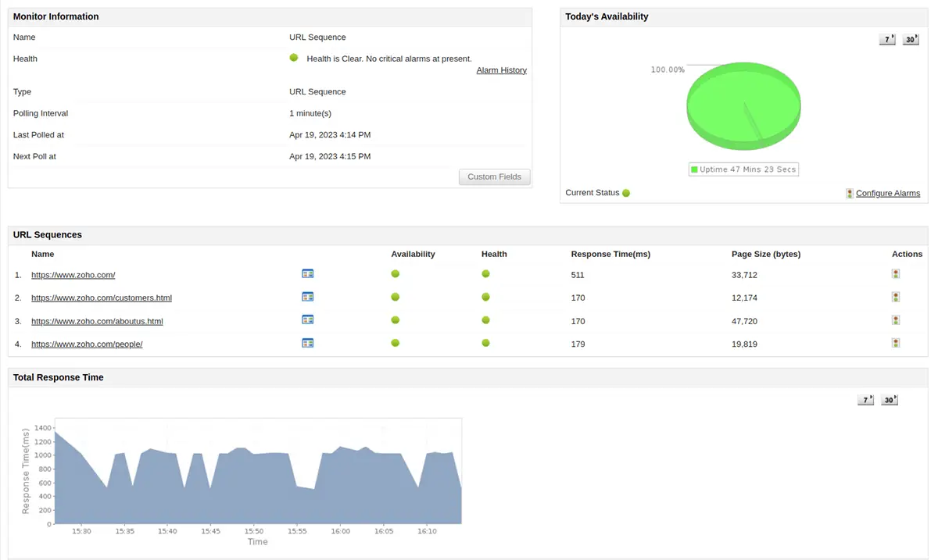Viewport: 938px width, 560px height.
Task: Click the green Availability dot for zoho.com/aboutus.html
Action: click(x=395, y=319)
